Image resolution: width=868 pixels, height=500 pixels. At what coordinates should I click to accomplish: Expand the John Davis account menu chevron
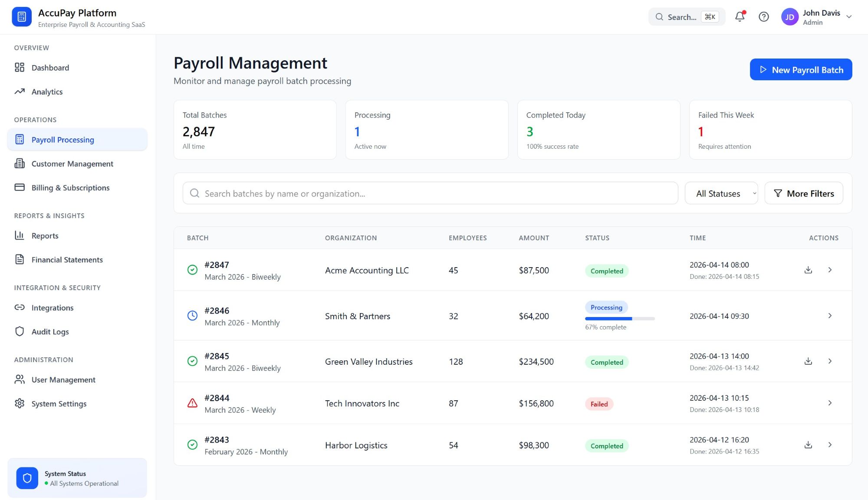(849, 17)
